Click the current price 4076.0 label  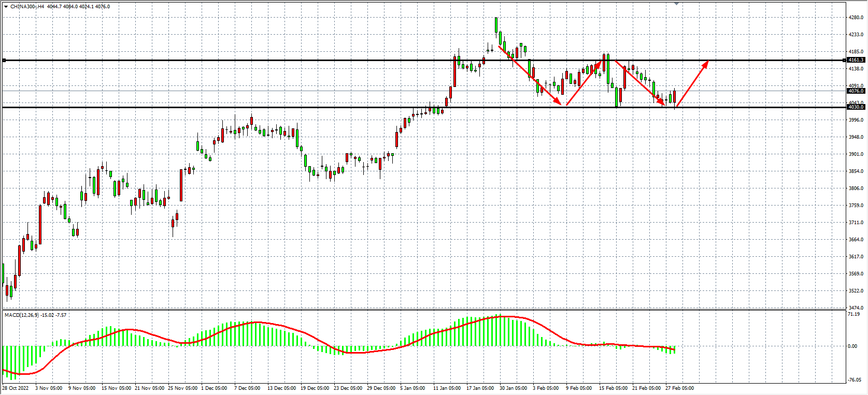tap(856, 91)
